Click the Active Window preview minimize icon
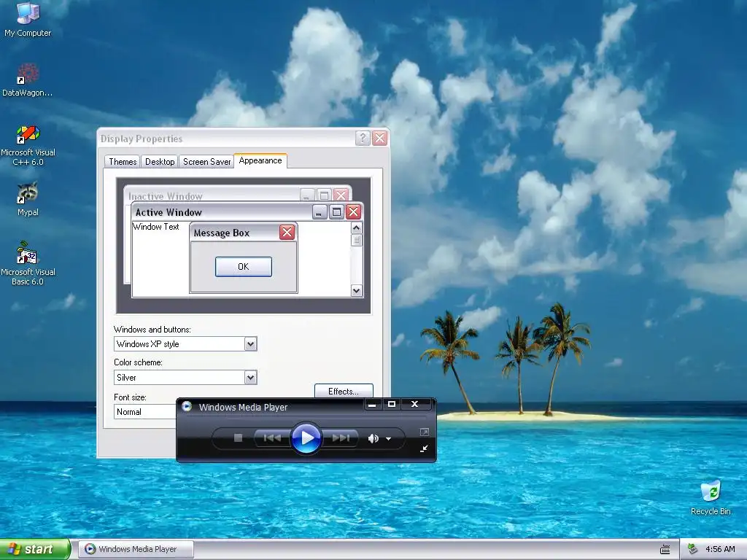 point(320,212)
